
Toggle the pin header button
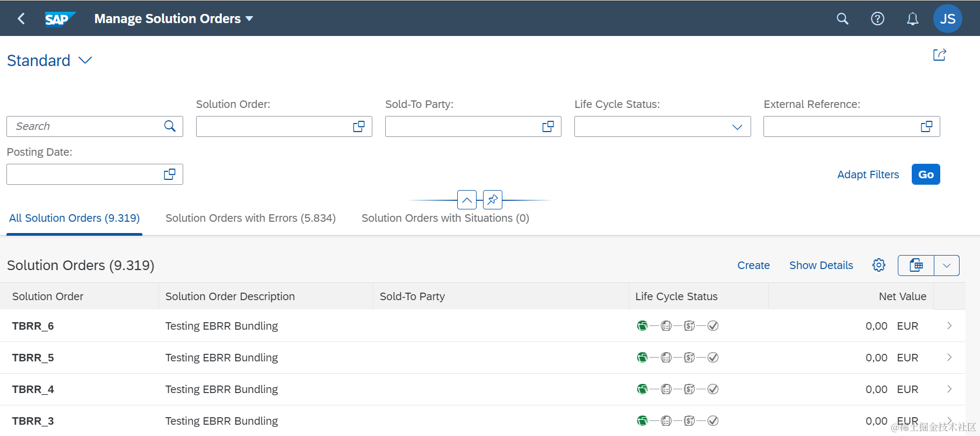pyautogui.click(x=492, y=200)
